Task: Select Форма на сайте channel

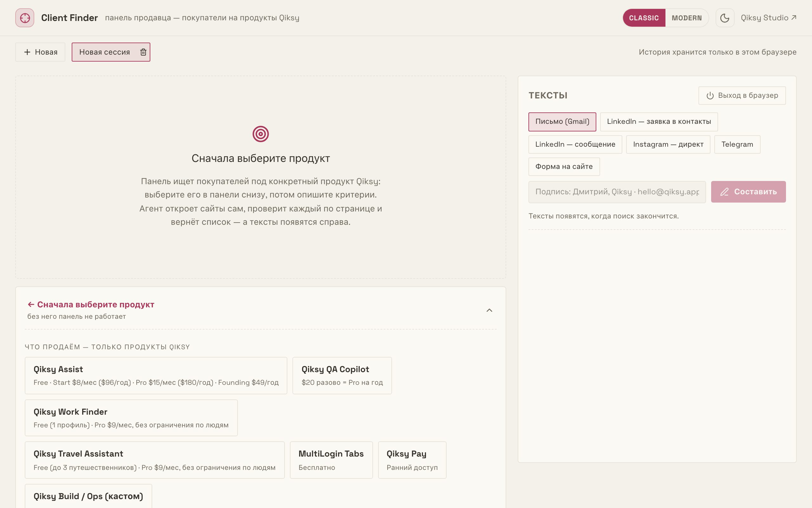Action: coord(564,167)
